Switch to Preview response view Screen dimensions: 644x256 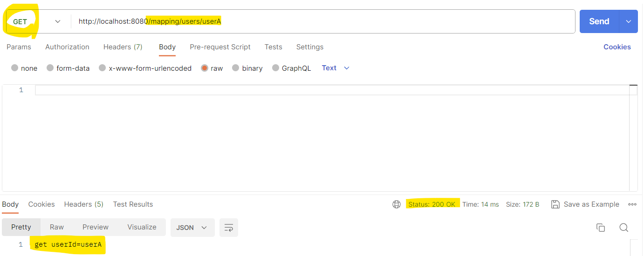point(96,227)
